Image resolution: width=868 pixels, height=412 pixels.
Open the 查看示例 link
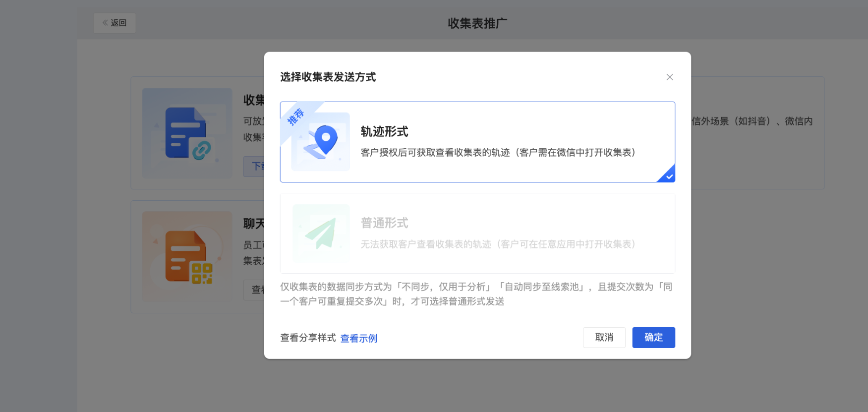point(358,338)
